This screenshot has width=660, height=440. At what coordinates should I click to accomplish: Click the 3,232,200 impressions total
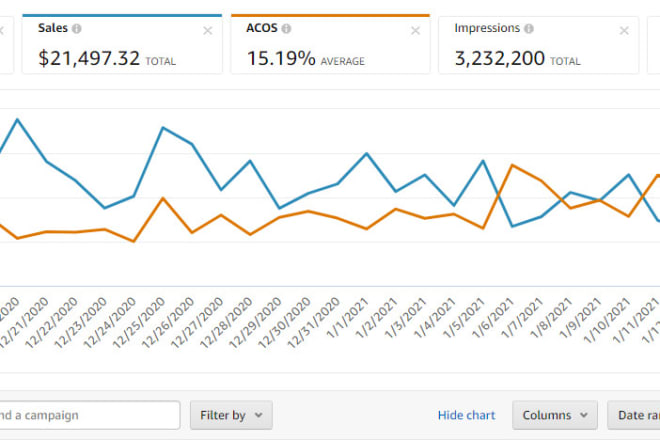(500, 58)
